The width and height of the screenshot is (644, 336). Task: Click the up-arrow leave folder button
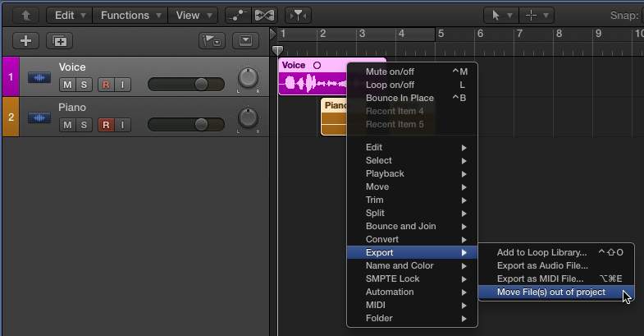[26, 16]
